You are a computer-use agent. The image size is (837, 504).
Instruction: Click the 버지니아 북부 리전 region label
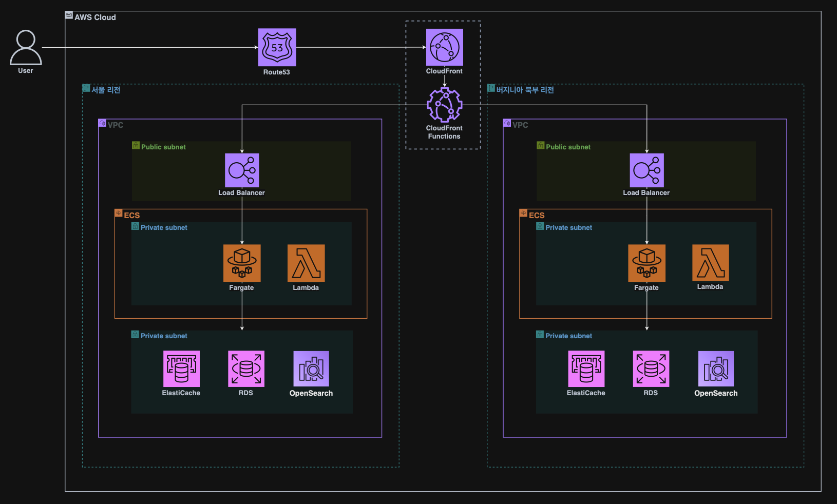coord(524,90)
